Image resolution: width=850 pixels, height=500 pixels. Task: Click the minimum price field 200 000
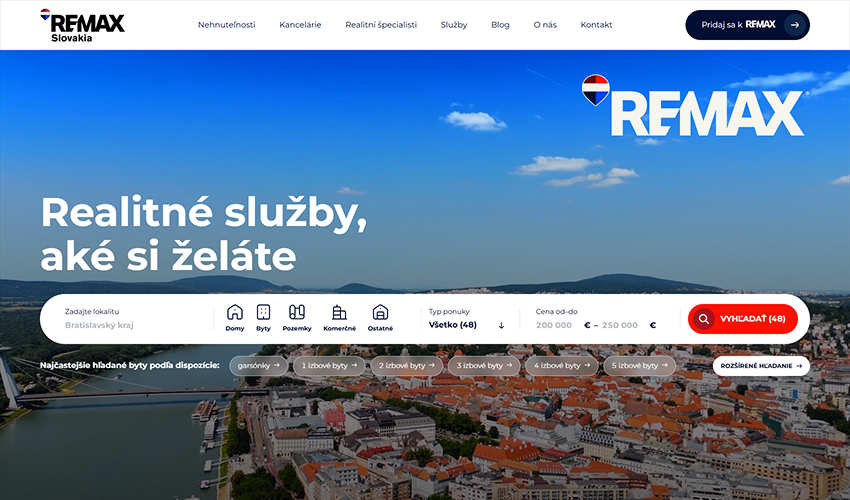(554, 325)
